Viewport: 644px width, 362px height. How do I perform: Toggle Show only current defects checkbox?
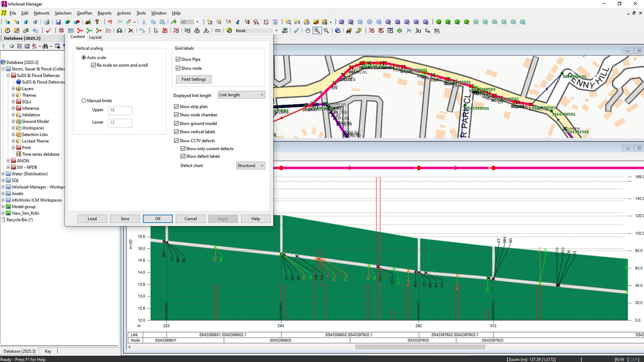[183, 148]
